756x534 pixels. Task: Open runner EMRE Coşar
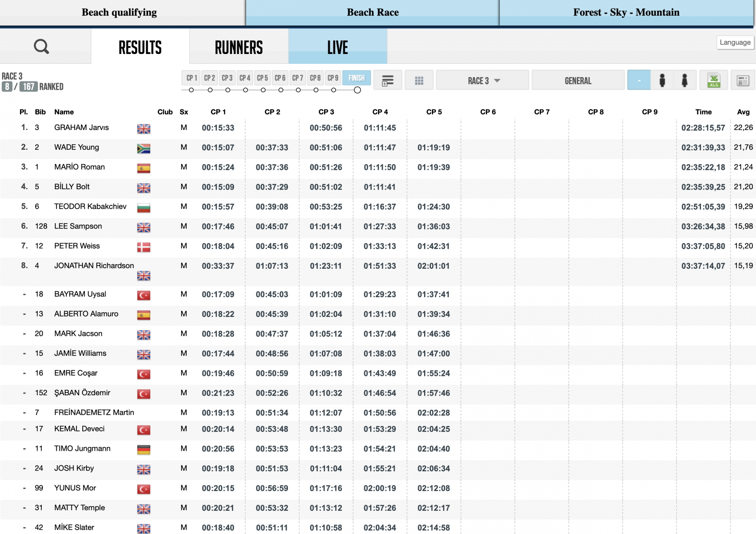pyautogui.click(x=76, y=373)
